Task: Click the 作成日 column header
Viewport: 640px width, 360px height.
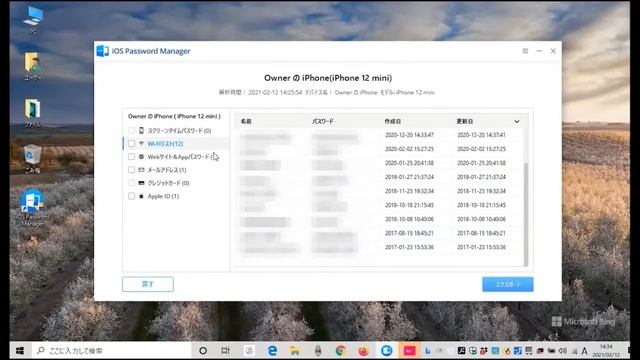Action: click(x=393, y=122)
